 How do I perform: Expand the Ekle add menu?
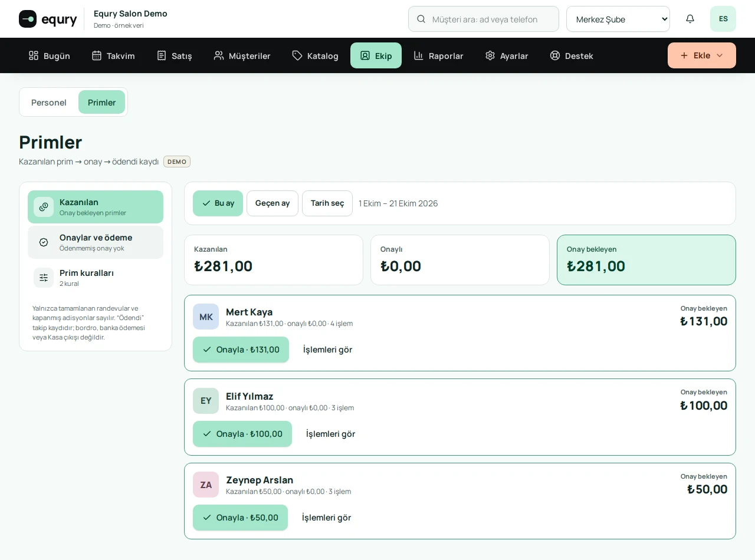point(702,55)
